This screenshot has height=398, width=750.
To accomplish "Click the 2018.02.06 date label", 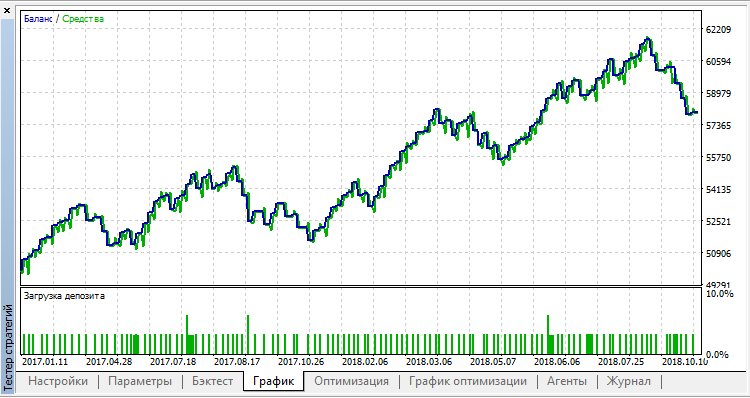I will tap(365, 361).
